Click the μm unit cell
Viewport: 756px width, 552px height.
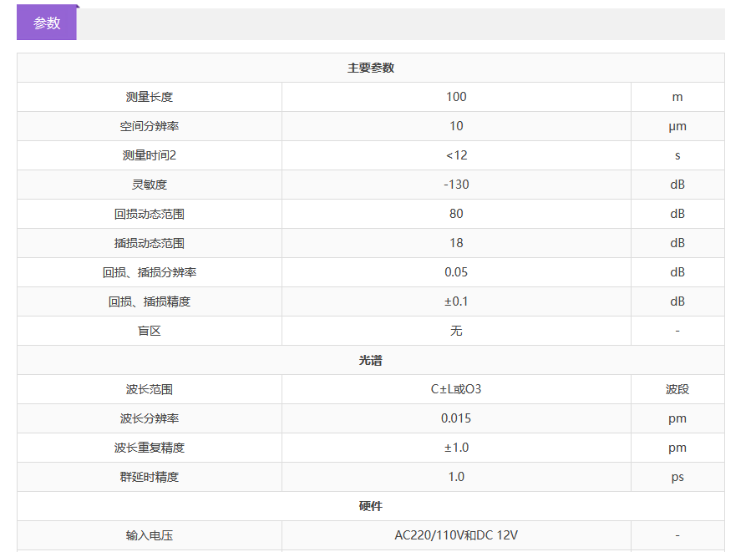coord(677,126)
